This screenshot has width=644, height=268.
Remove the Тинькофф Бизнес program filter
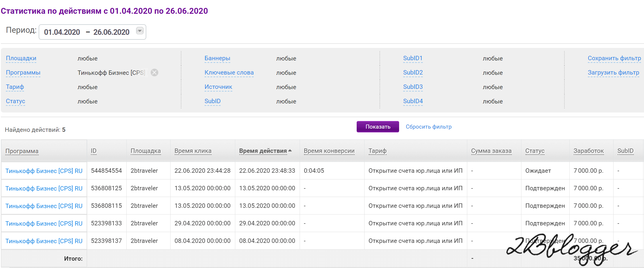click(154, 72)
